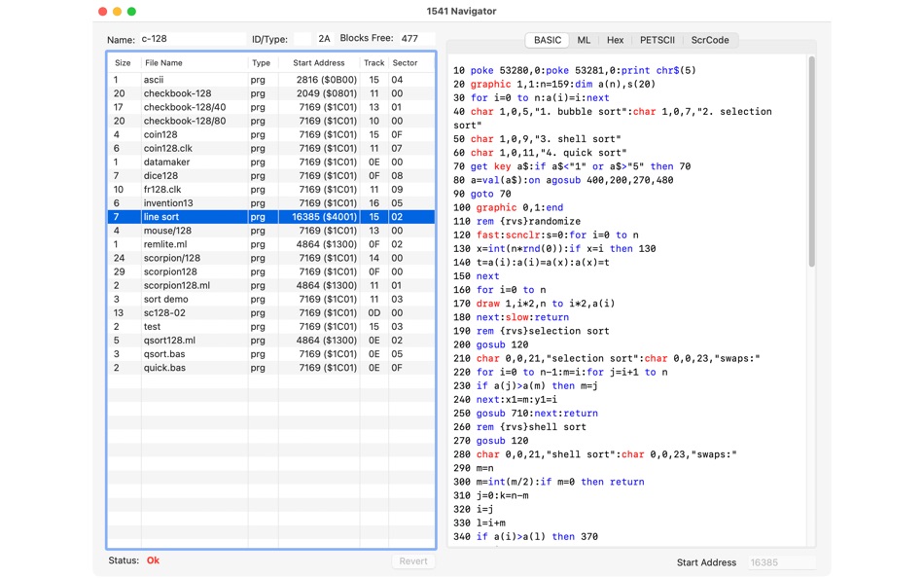Sort file list by File Name header
924x578 pixels.
point(195,62)
